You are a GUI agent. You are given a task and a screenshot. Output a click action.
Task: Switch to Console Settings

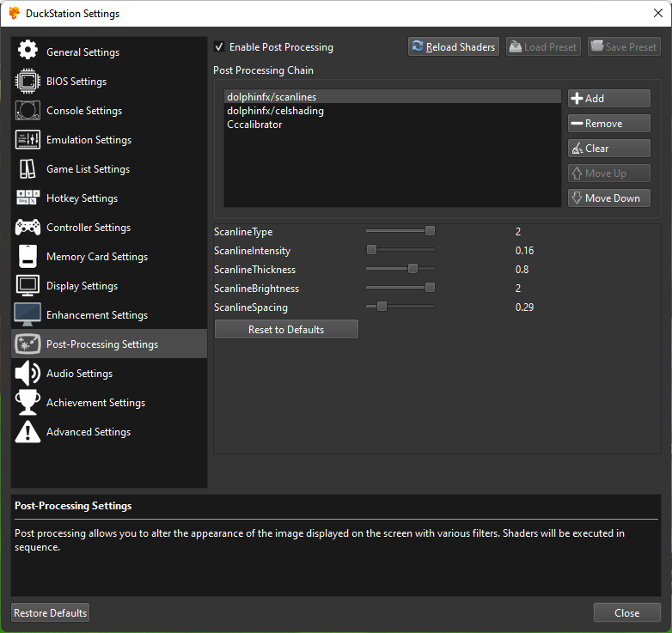click(x=109, y=110)
